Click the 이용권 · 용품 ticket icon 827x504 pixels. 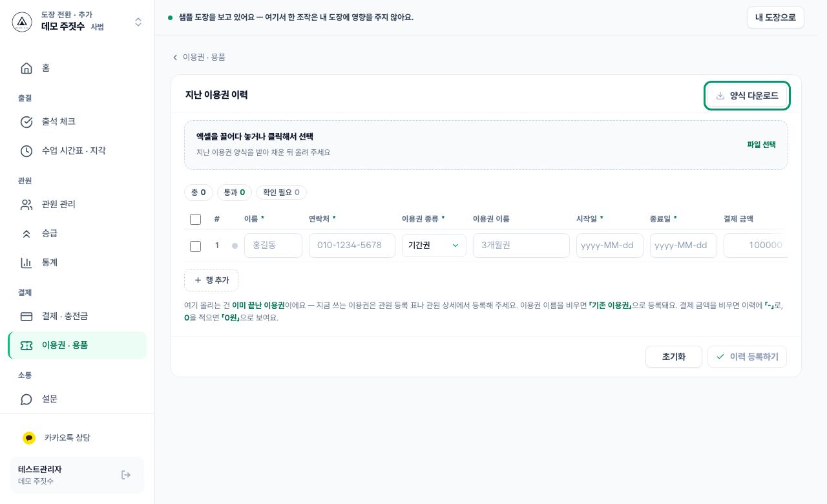26,345
